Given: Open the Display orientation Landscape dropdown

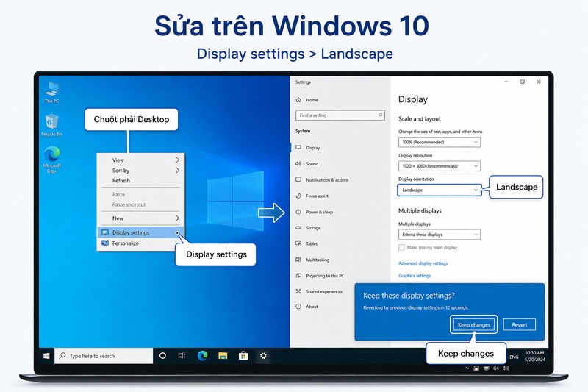Looking at the screenshot, I should pyautogui.click(x=439, y=190).
